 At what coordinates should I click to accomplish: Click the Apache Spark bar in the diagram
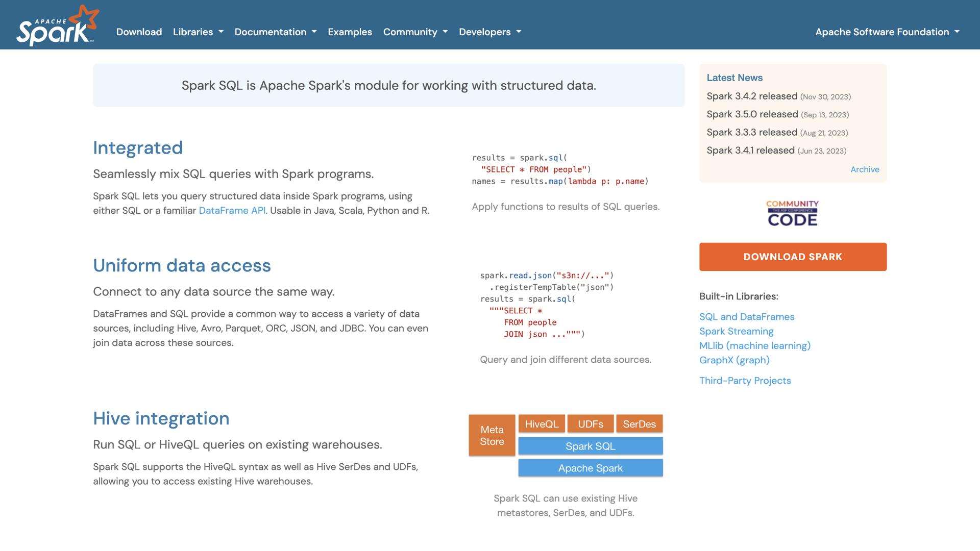click(x=590, y=468)
